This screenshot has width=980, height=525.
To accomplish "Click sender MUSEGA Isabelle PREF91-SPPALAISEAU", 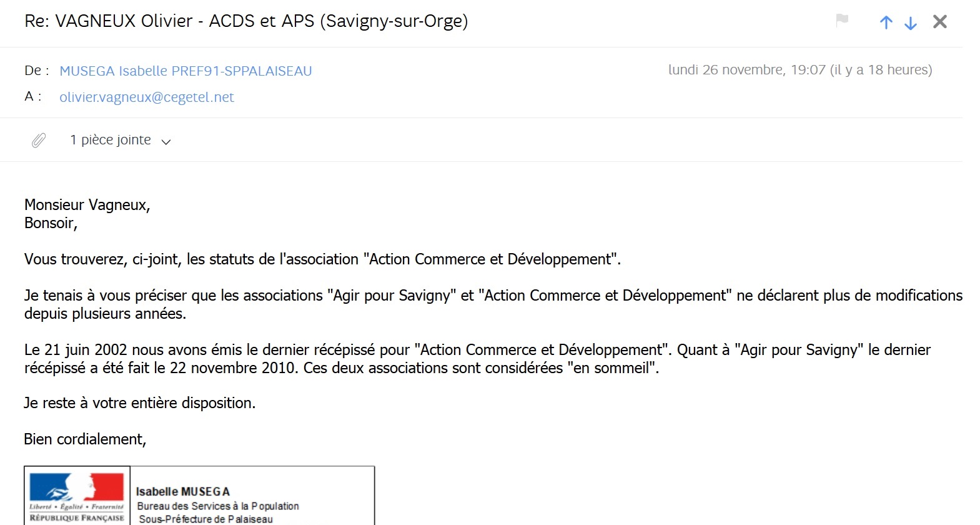I will [186, 71].
